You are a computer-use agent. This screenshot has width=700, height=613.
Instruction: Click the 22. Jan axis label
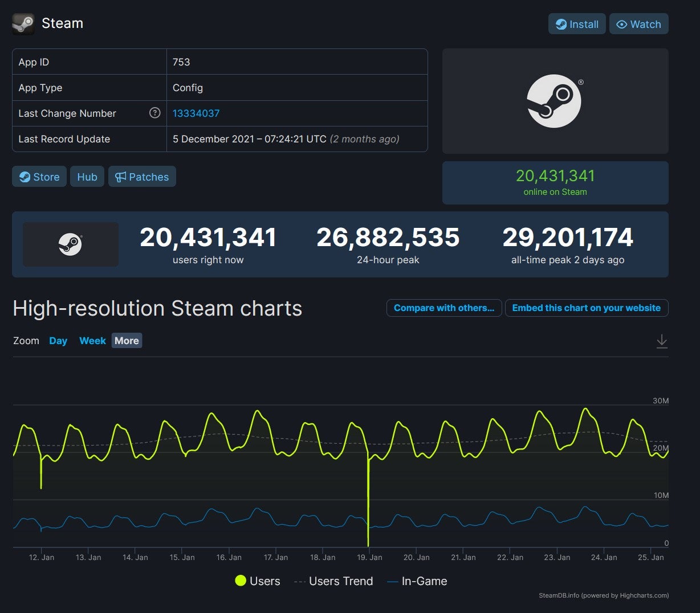tap(510, 557)
